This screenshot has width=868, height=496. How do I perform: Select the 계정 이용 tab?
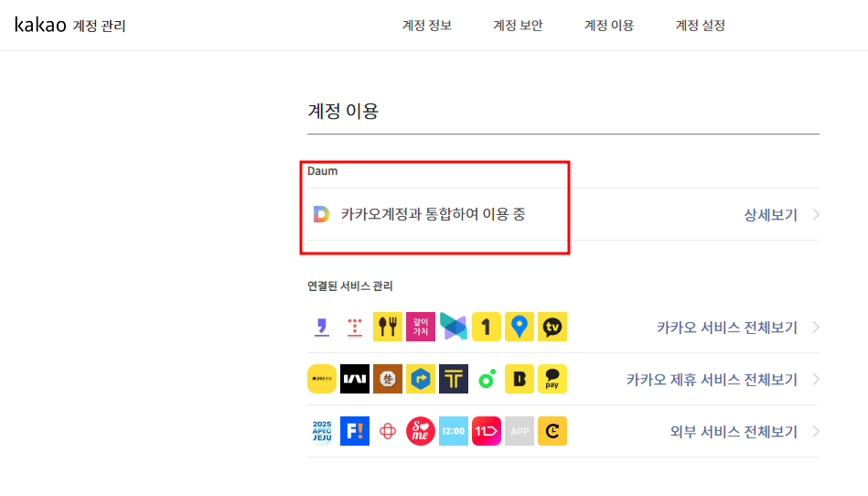(x=609, y=26)
